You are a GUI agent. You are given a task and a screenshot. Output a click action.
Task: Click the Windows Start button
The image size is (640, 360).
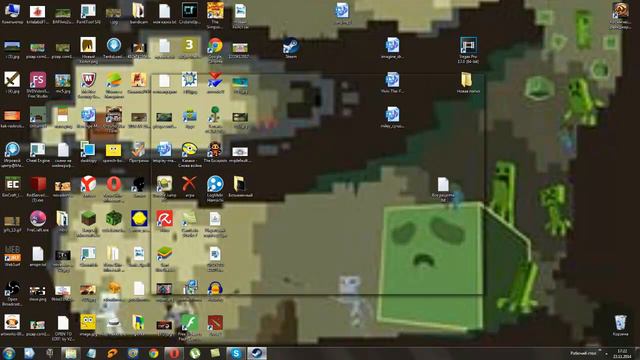pos(9,353)
